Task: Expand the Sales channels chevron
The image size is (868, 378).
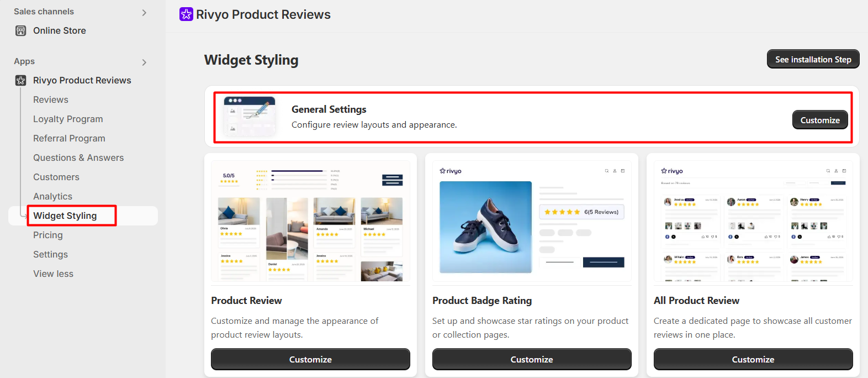Action: point(144,12)
